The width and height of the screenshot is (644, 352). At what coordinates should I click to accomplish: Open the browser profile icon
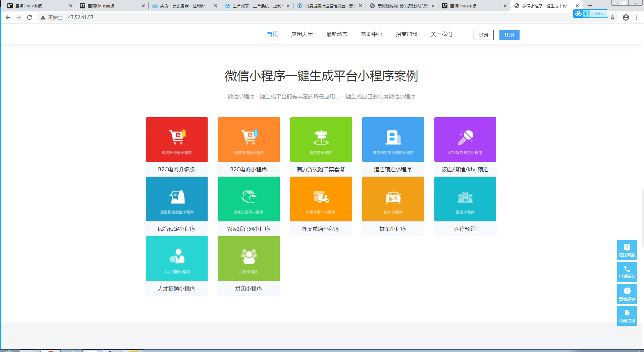tap(626, 17)
